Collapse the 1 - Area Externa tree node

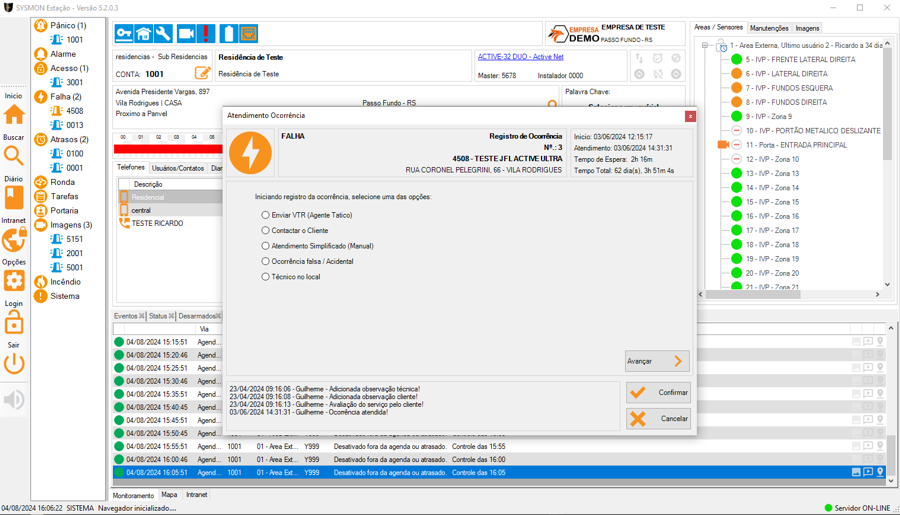705,45
